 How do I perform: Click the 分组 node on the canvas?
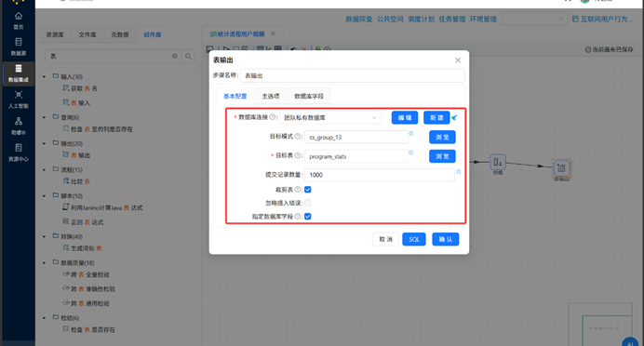(x=497, y=163)
